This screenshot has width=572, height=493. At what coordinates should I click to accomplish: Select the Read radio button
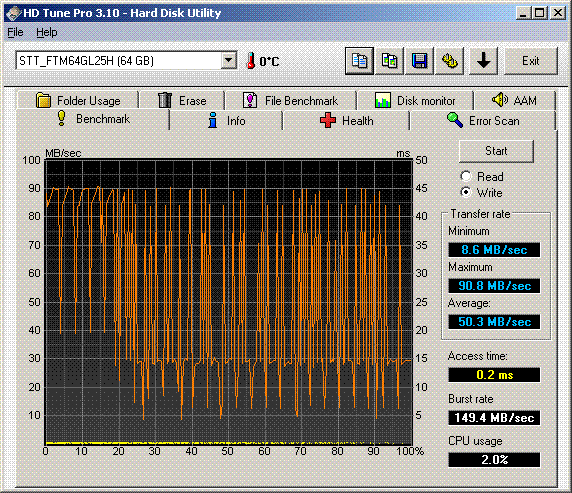pyautogui.click(x=466, y=177)
